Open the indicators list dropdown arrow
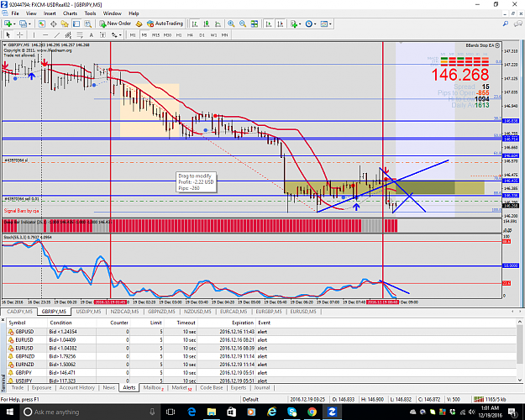The image size is (525, 420). tap(300, 24)
